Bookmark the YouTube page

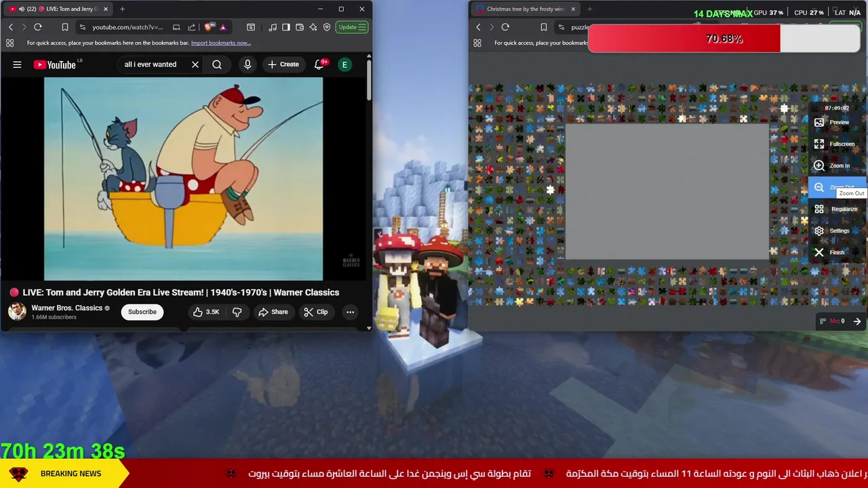tap(65, 27)
